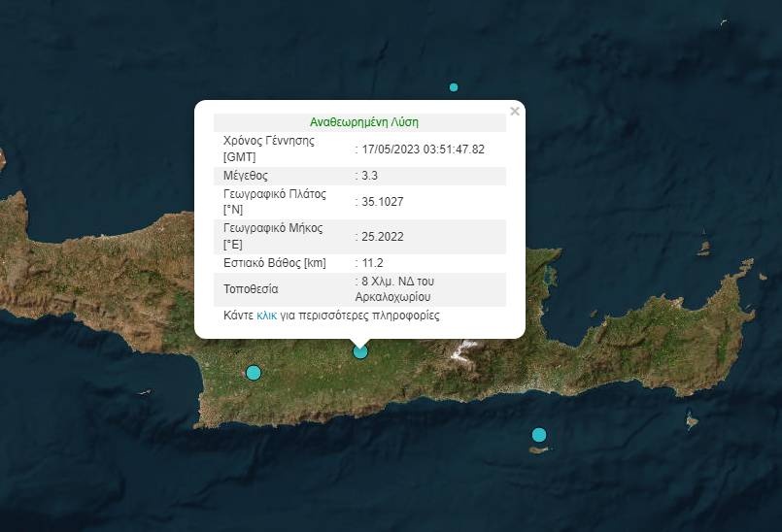
Task: Click the earthquake marker north of Crete
Action: click(454, 87)
